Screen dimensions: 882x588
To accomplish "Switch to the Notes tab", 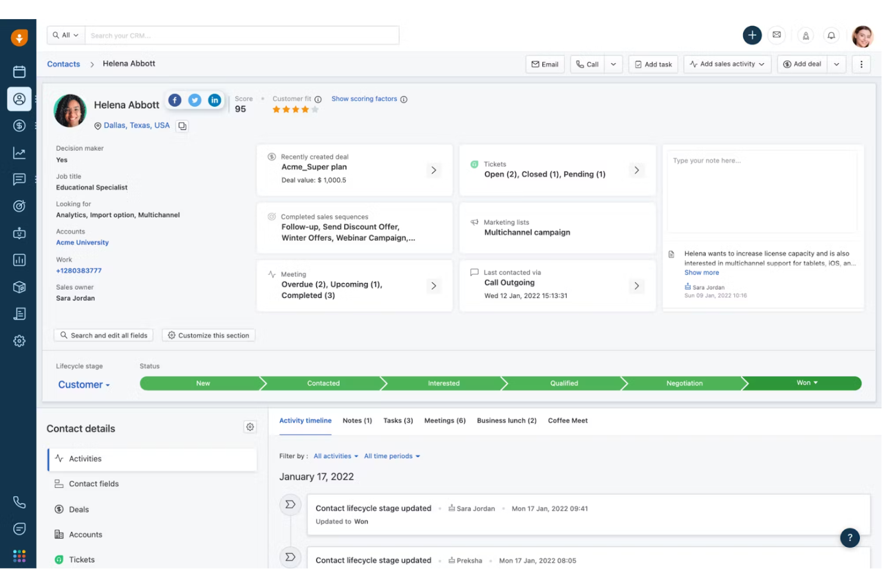I will pyautogui.click(x=356, y=421).
